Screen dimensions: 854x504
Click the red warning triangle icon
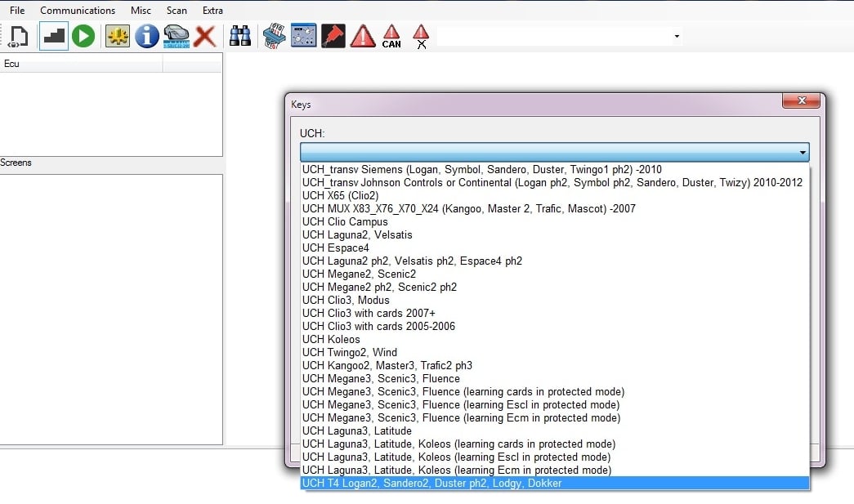pos(362,36)
